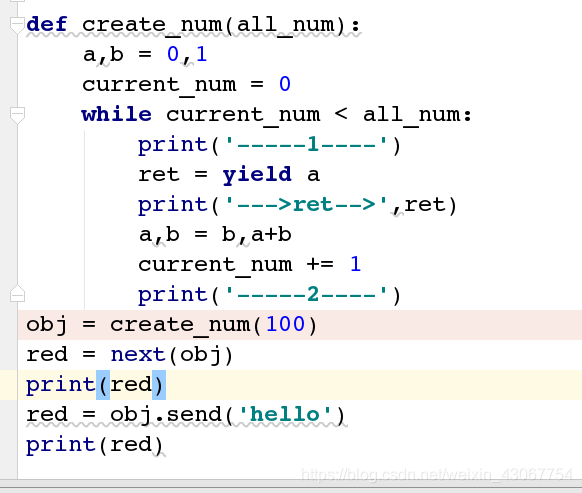Click the last print(red) line
Image resolution: width=582 pixels, height=493 pixels.
click(95, 445)
